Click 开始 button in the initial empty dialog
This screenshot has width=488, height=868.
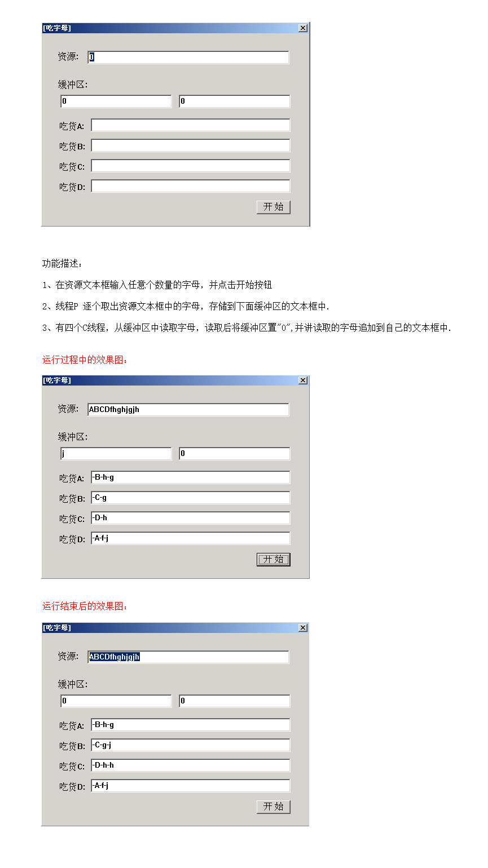coord(274,207)
